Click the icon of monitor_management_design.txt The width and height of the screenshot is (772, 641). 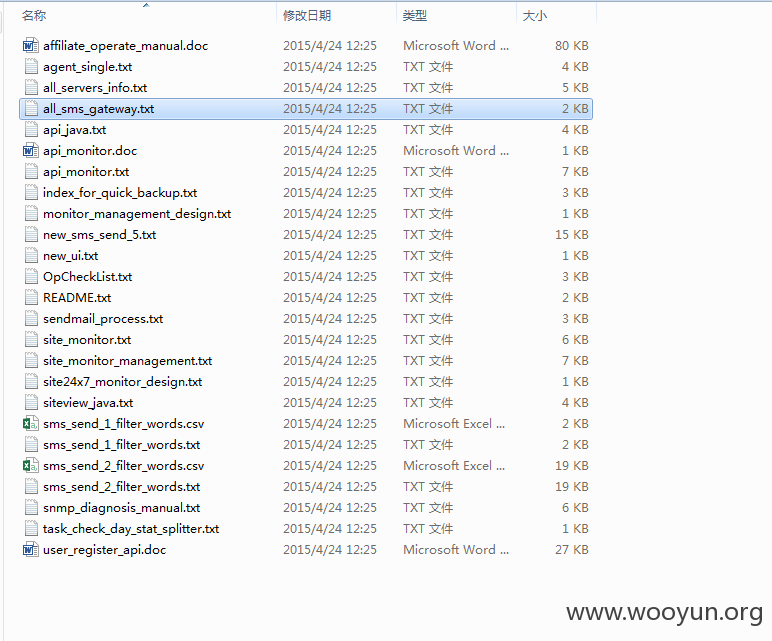click(x=31, y=213)
